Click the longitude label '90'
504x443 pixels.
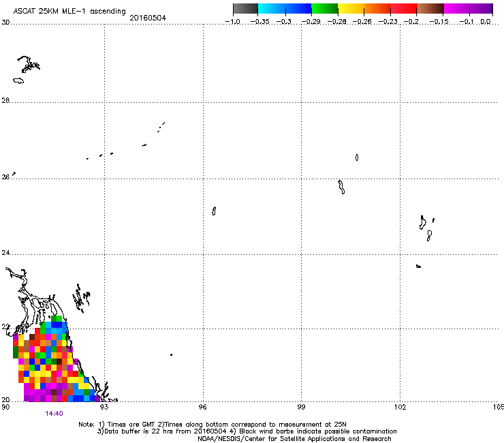[5, 407]
